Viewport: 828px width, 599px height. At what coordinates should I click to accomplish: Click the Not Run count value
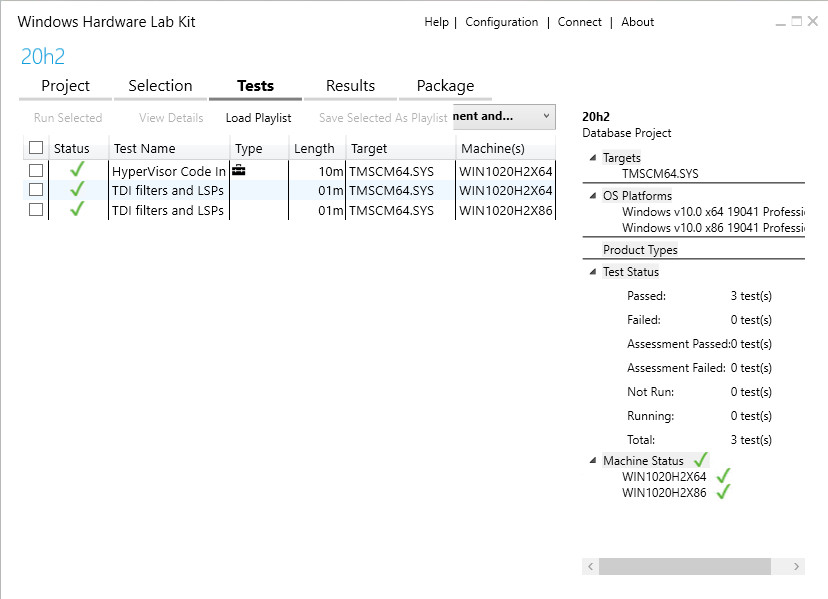pos(751,391)
